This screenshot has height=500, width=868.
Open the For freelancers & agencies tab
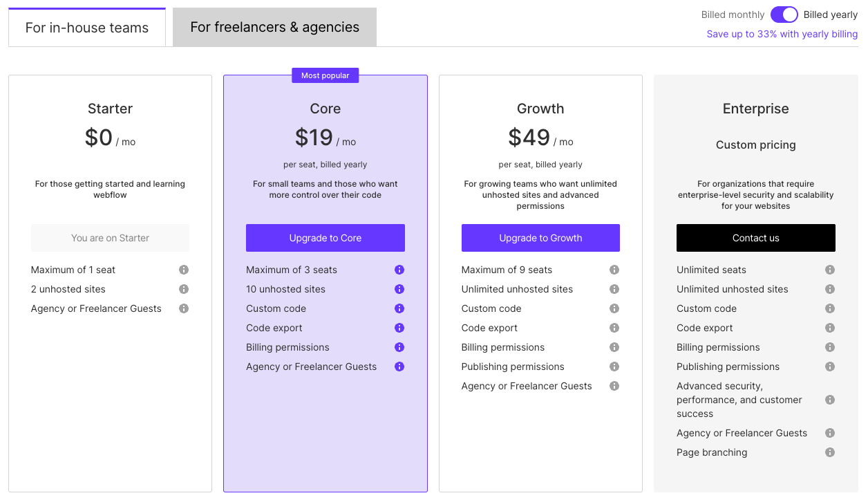pyautogui.click(x=274, y=27)
